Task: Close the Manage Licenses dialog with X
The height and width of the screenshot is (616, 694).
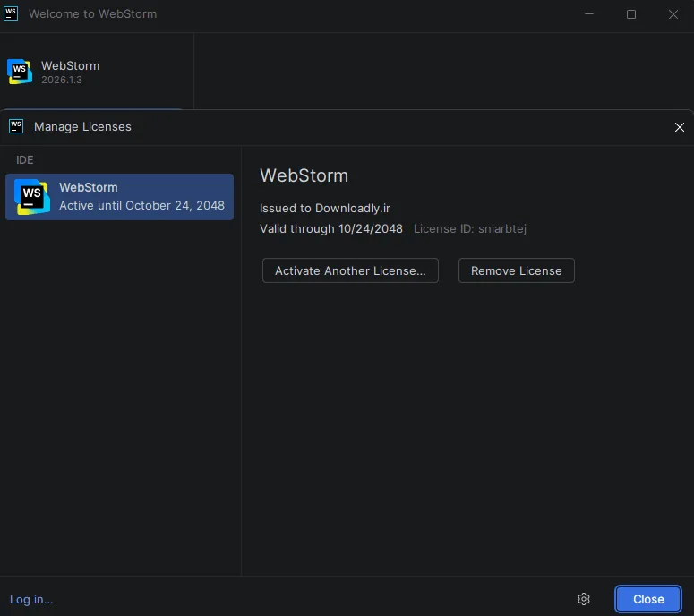Action: coord(679,127)
